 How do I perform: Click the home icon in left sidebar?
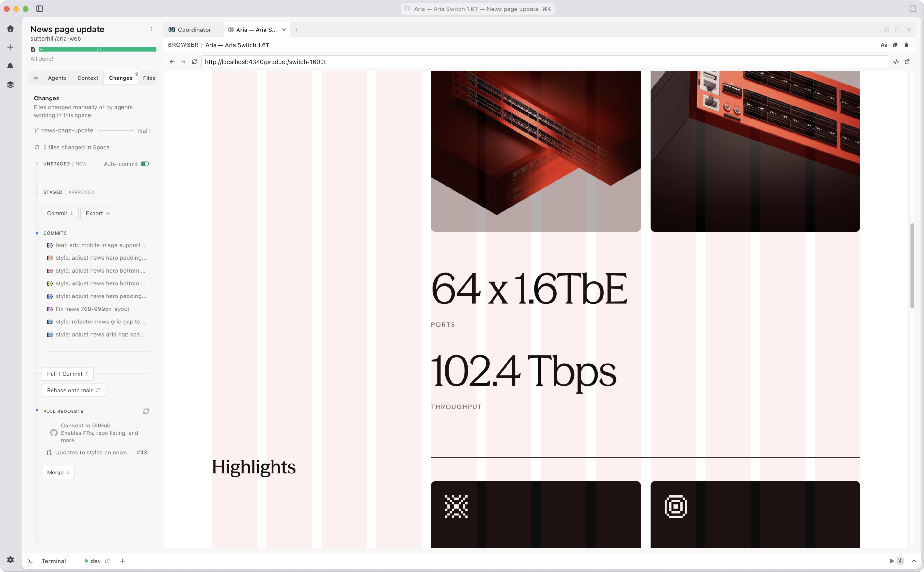[x=10, y=29]
